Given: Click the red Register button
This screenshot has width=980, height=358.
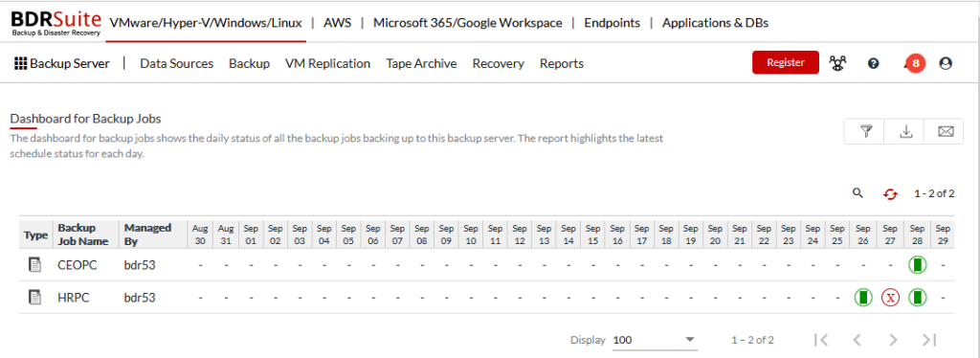Looking at the screenshot, I should click(786, 62).
